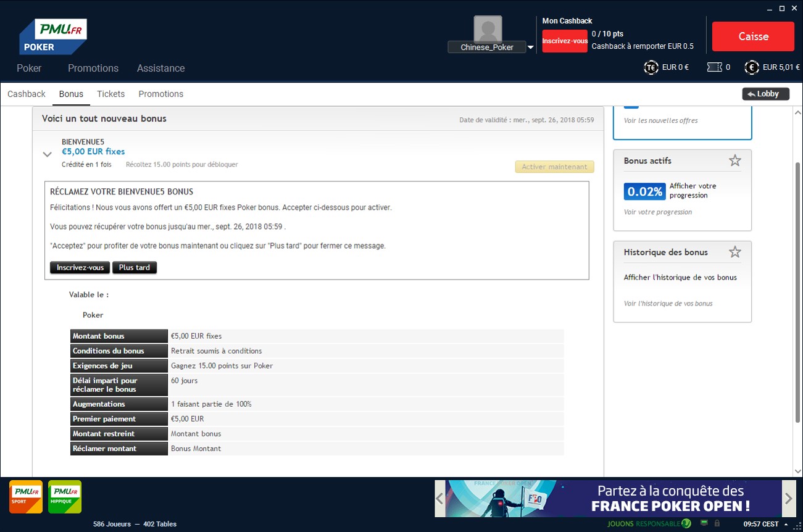This screenshot has width=803, height=532.
Task: Click the 0.02% progression indicator
Action: [644, 191]
